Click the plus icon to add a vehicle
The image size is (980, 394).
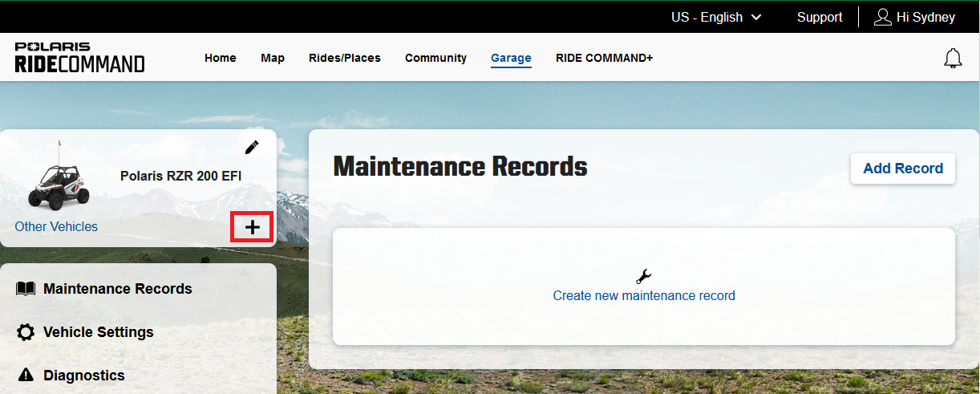click(253, 227)
